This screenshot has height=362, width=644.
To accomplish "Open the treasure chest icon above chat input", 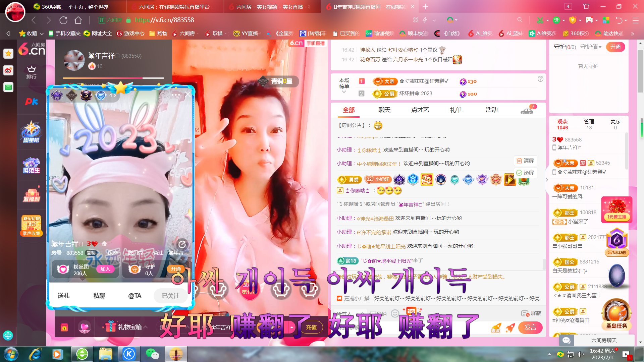I will pos(412,311).
